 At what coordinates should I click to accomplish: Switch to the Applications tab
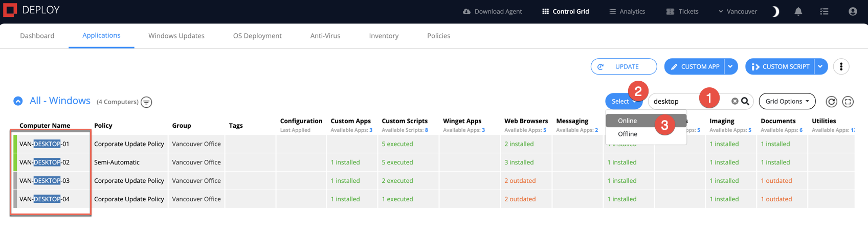[101, 35]
